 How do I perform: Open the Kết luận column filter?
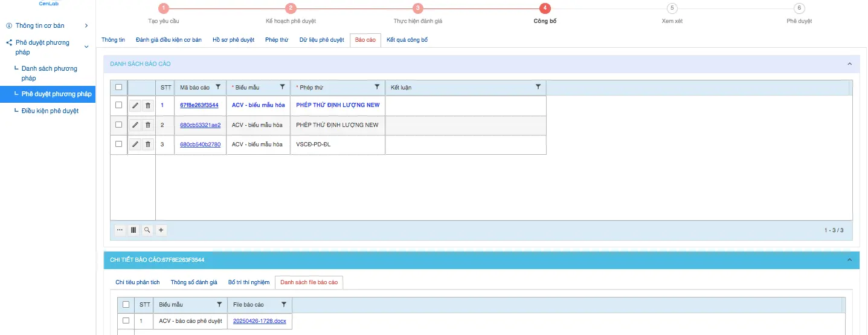[538, 87]
